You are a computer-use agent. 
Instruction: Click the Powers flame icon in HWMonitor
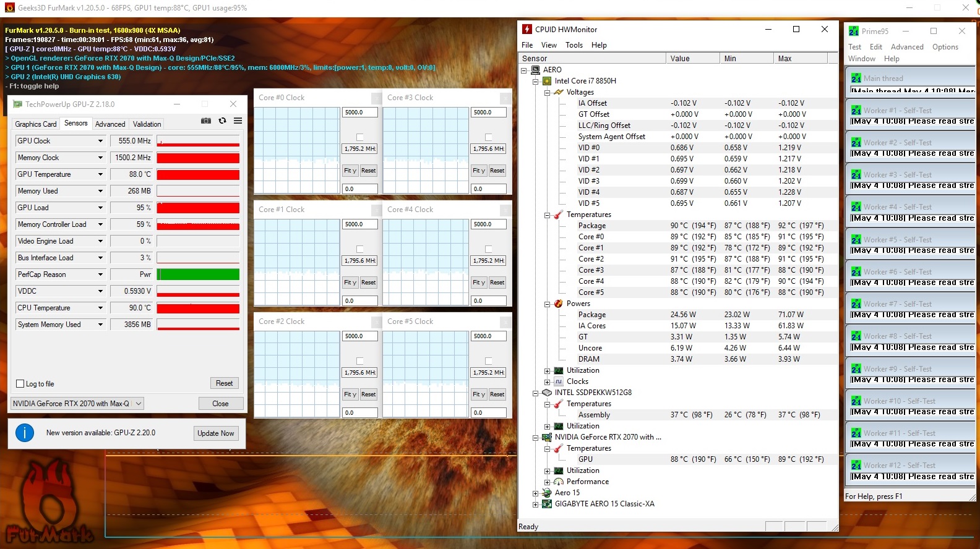[x=559, y=304]
